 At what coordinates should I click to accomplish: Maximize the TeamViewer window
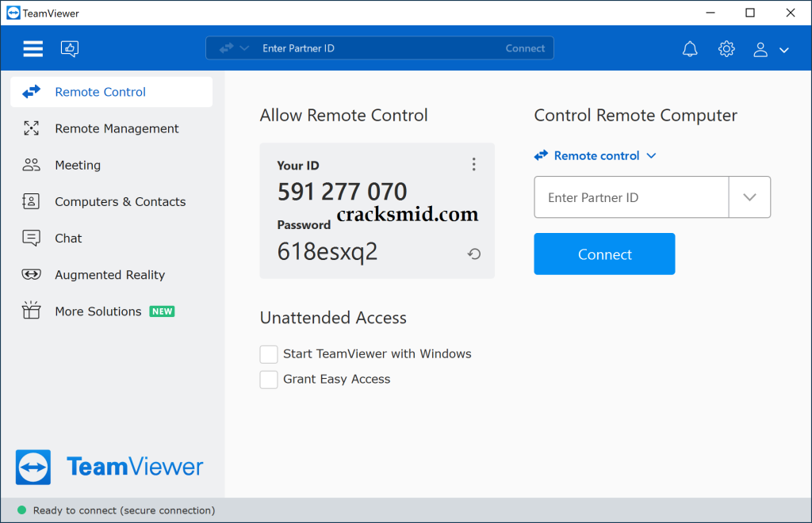click(750, 13)
